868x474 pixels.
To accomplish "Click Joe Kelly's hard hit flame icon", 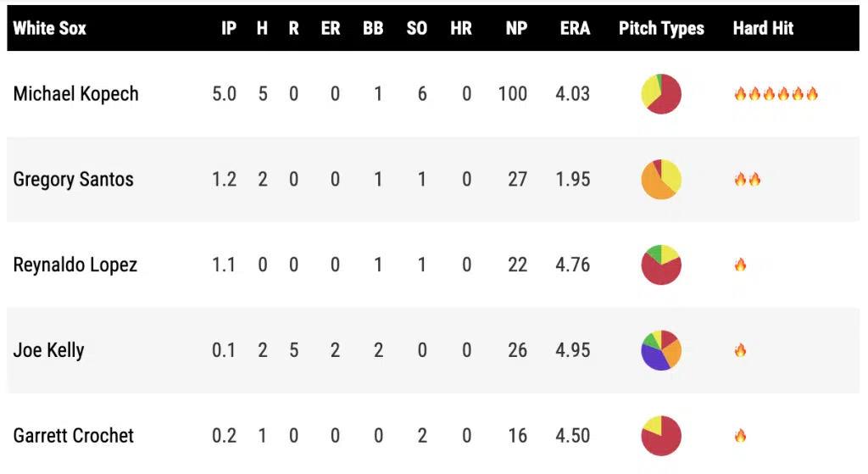I will 740,350.
